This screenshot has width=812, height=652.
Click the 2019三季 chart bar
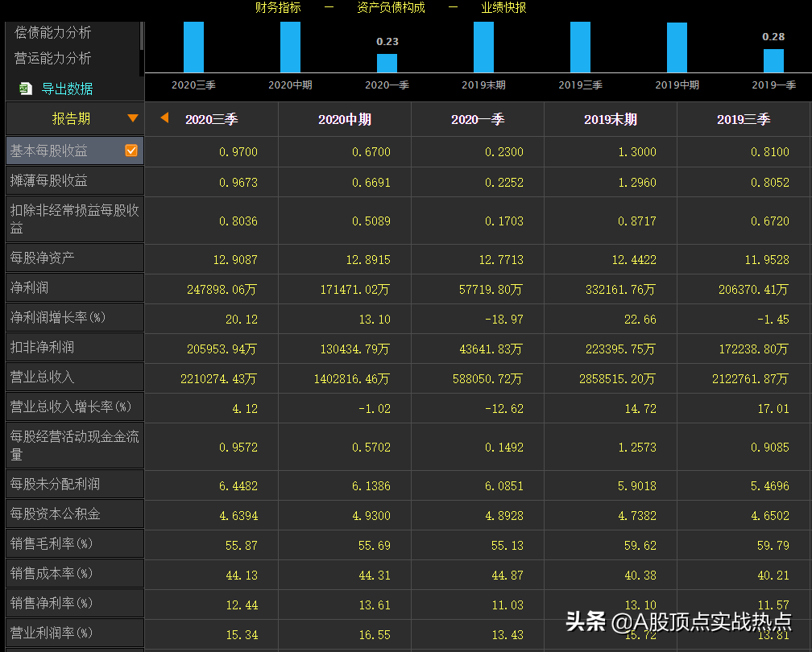[581, 47]
